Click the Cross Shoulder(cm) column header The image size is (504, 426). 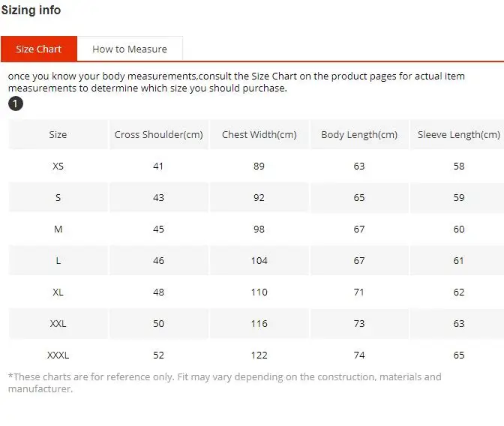(x=159, y=134)
